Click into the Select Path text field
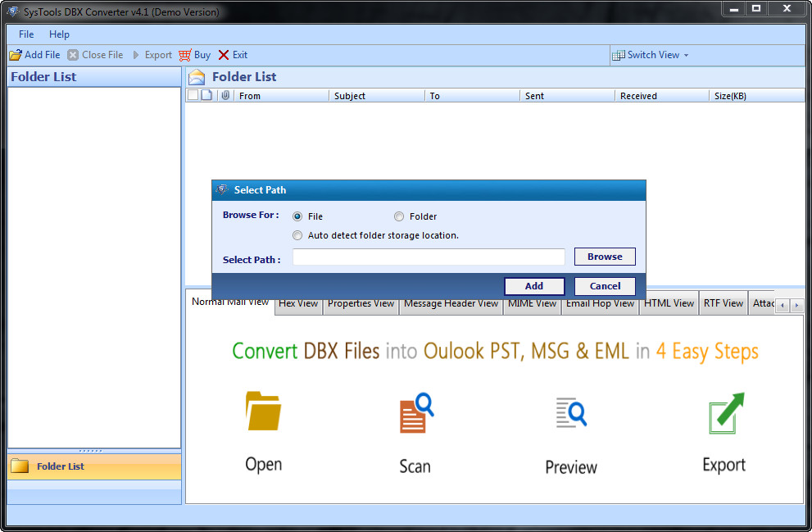The height and width of the screenshot is (532, 812). click(x=429, y=257)
